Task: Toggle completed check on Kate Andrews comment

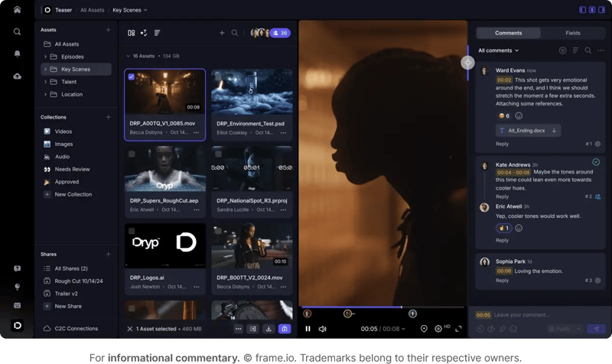Action: coord(596,162)
